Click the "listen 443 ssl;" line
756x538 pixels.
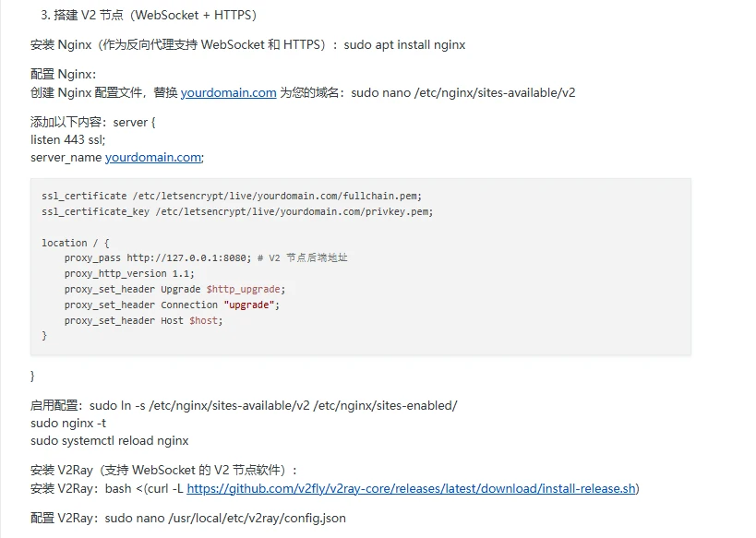tap(68, 139)
